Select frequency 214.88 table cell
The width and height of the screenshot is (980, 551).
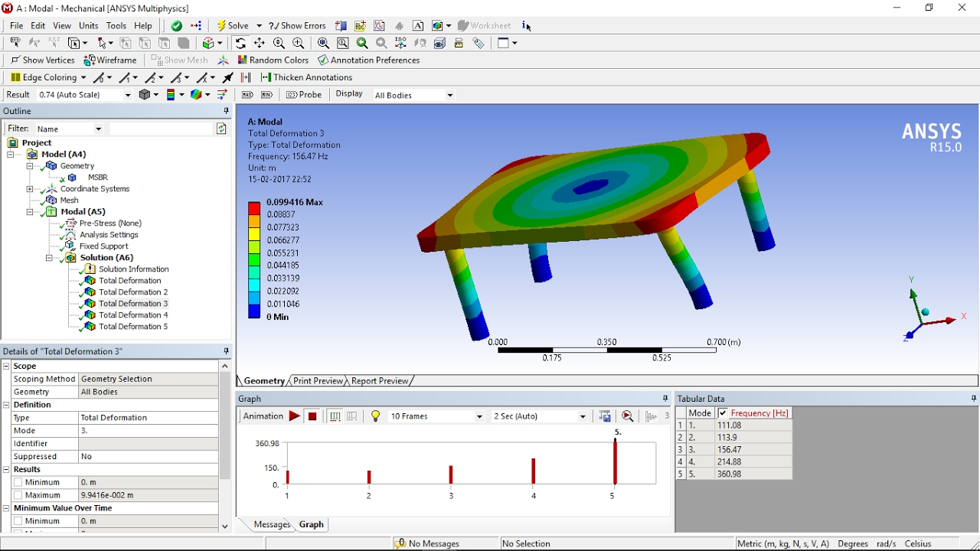(753, 462)
